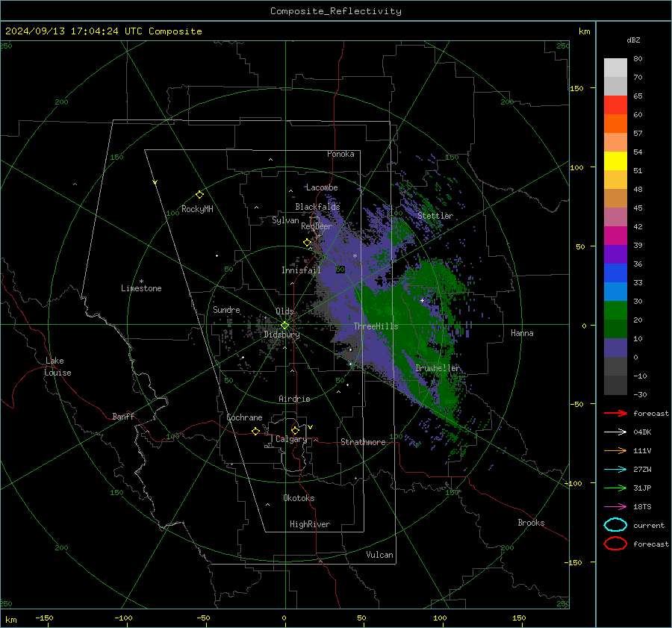The image size is (672, 628).
Task: Click the ThreeHills city label
Action: pyautogui.click(x=376, y=326)
